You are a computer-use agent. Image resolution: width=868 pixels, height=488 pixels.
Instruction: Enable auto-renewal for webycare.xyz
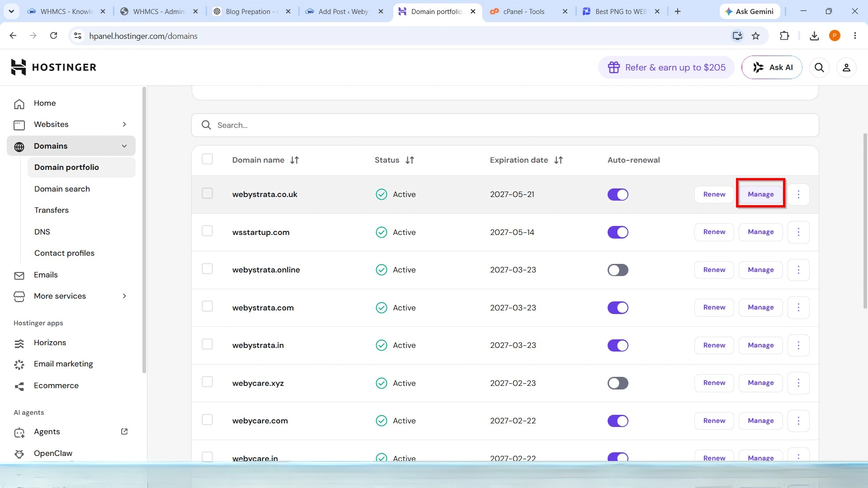tap(618, 383)
